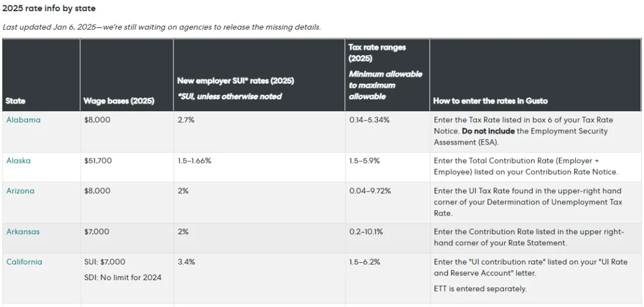The image size is (644, 307).
Task: Open the Alaska state link
Action: [x=19, y=161]
